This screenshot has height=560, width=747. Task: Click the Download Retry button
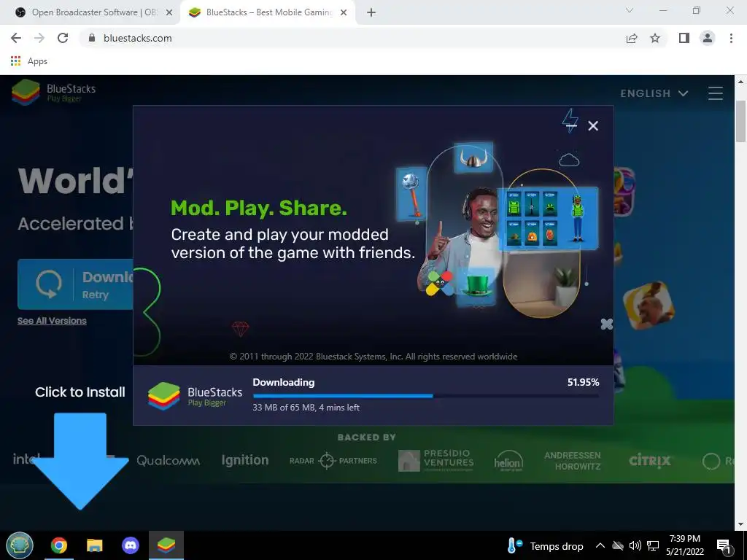(x=75, y=284)
